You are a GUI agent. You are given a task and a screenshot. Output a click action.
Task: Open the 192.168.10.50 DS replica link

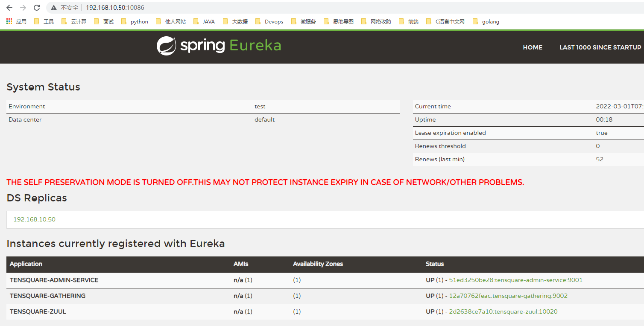[x=34, y=219]
